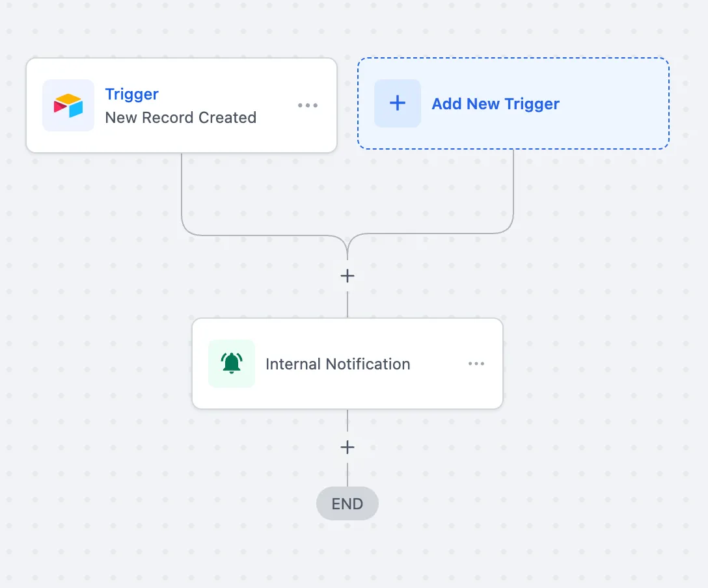Select the New Record Created trigger text
This screenshot has width=708, height=588.
[181, 117]
